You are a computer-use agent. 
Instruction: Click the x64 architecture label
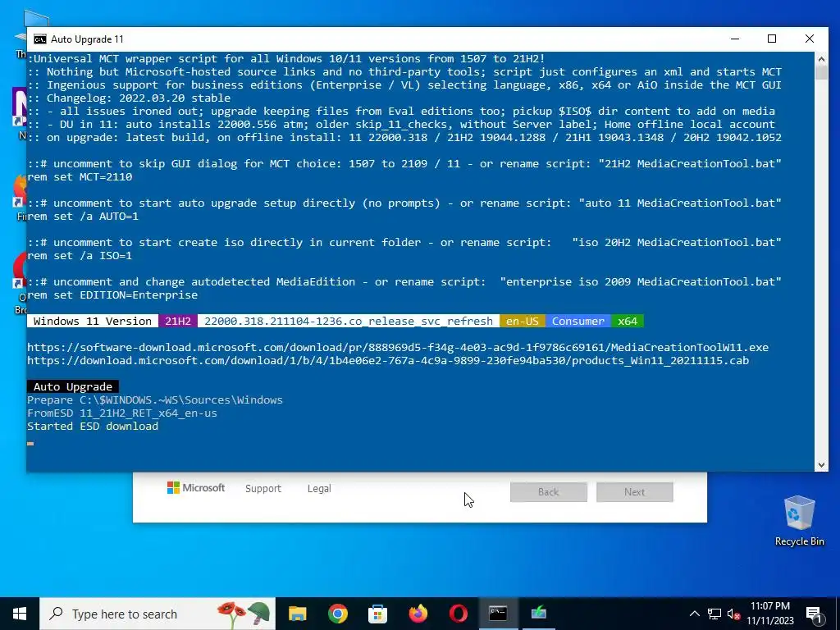[628, 321]
